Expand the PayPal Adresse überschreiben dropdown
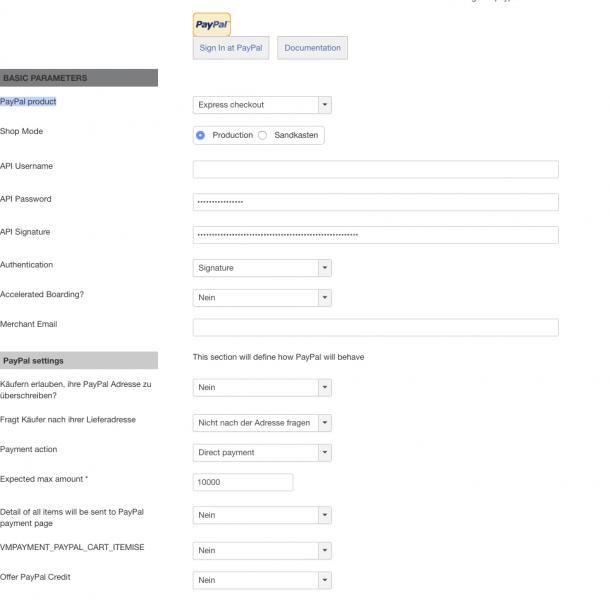 pos(261,388)
